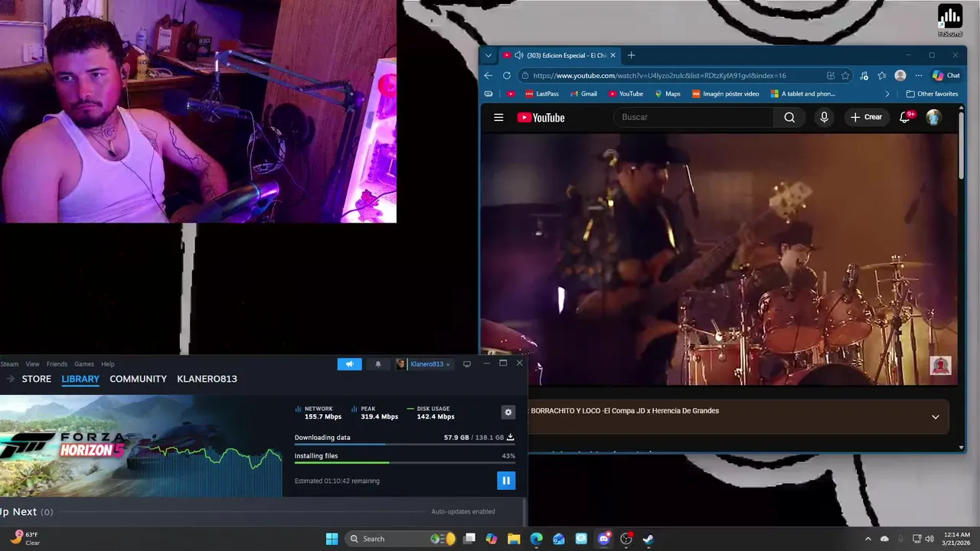This screenshot has height=551, width=980.
Task: Open the Favorites list icon
Action: (x=882, y=75)
